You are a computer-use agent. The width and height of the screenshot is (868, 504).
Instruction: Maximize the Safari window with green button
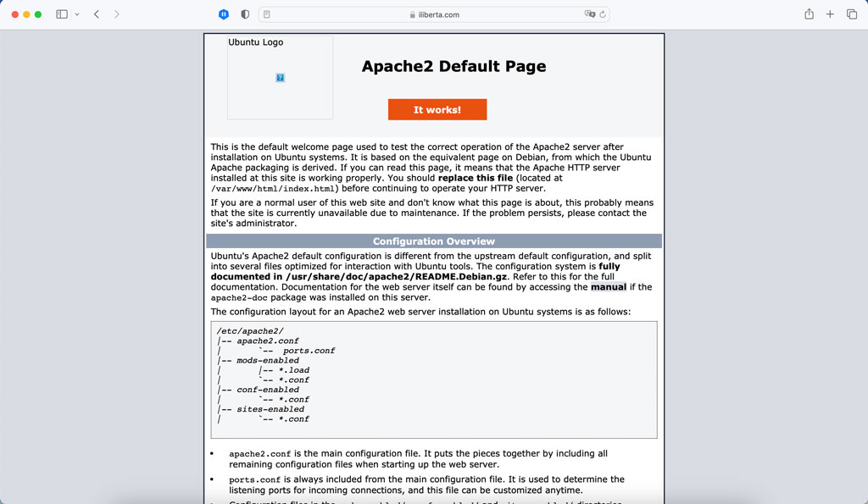click(38, 14)
